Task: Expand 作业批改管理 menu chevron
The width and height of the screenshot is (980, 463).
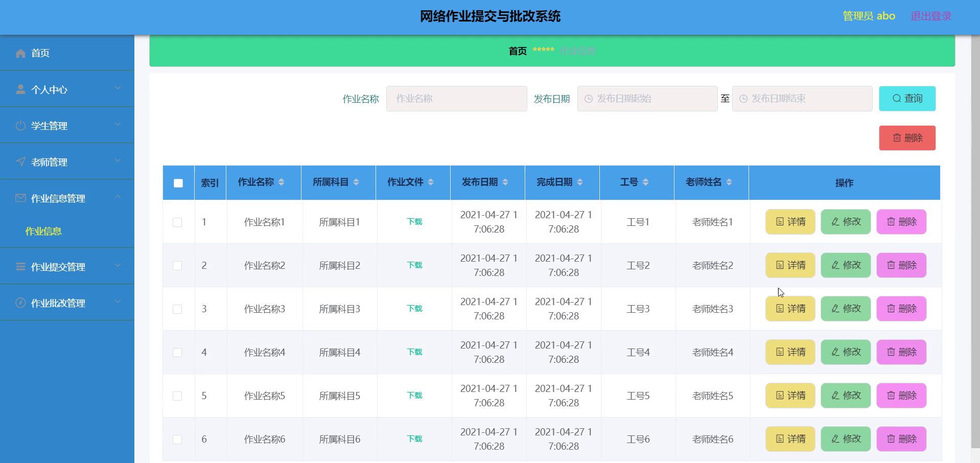Action: pos(118,302)
